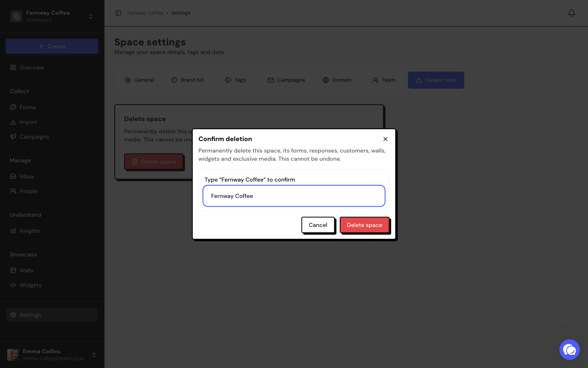Open the chat support bubble
The width and height of the screenshot is (588, 368).
pyautogui.click(x=569, y=350)
